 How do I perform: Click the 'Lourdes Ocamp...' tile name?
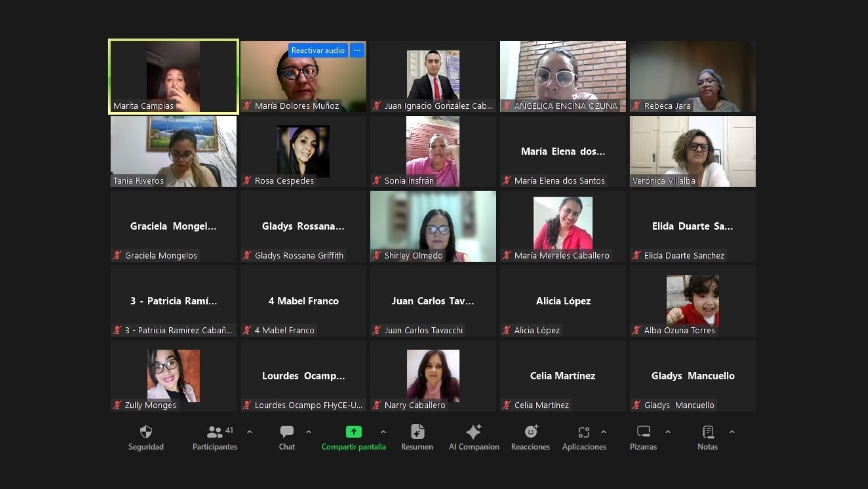coord(304,376)
